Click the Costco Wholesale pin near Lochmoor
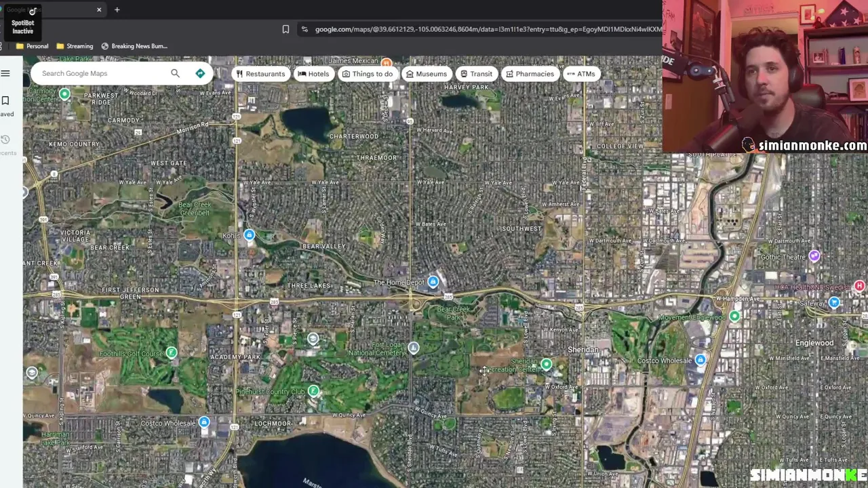The image size is (868, 488). coord(204,422)
